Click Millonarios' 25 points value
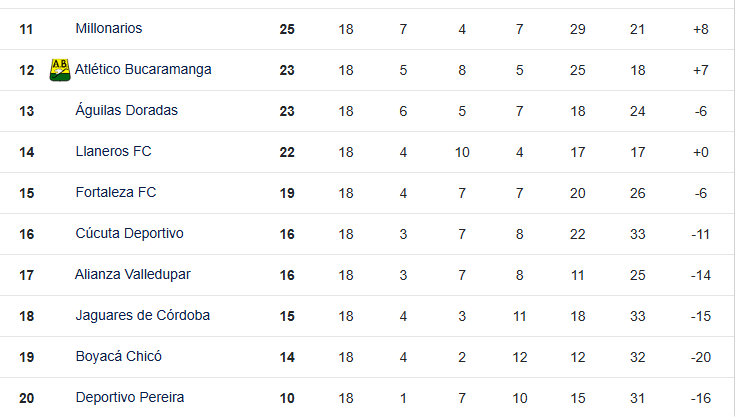 click(x=287, y=29)
